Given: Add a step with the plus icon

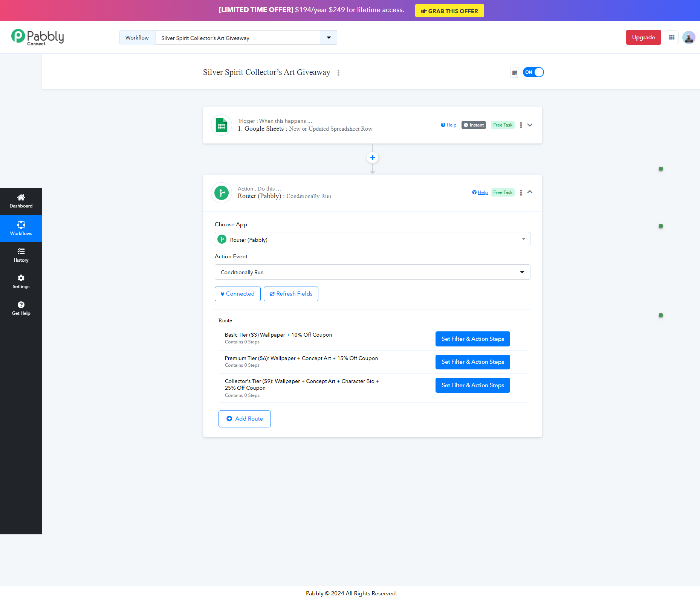Looking at the screenshot, I should [373, 157].
